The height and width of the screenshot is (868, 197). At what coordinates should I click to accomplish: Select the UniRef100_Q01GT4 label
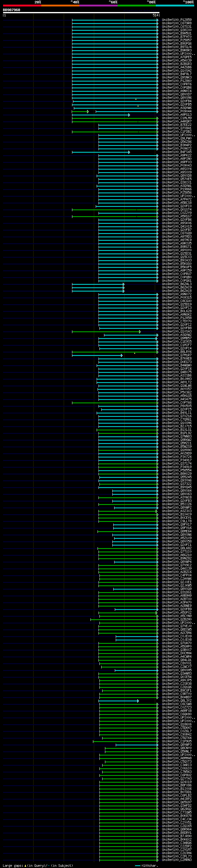[177, 210]
